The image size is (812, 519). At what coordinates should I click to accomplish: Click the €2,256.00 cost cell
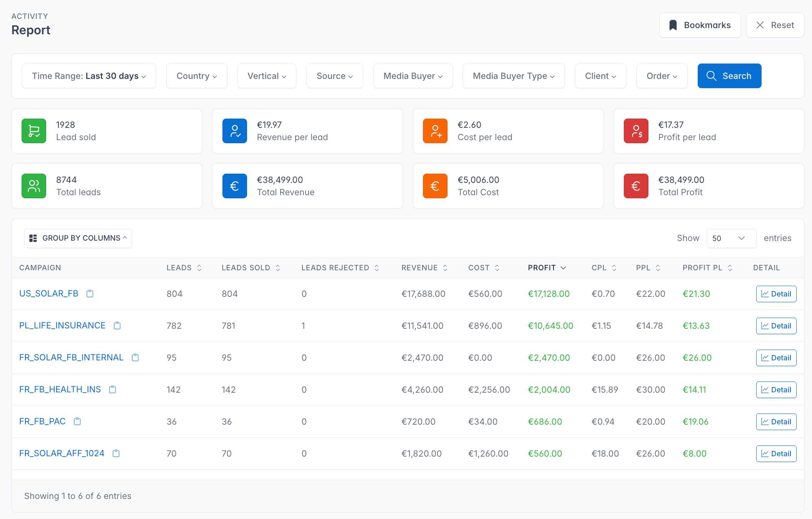(489, 390)
